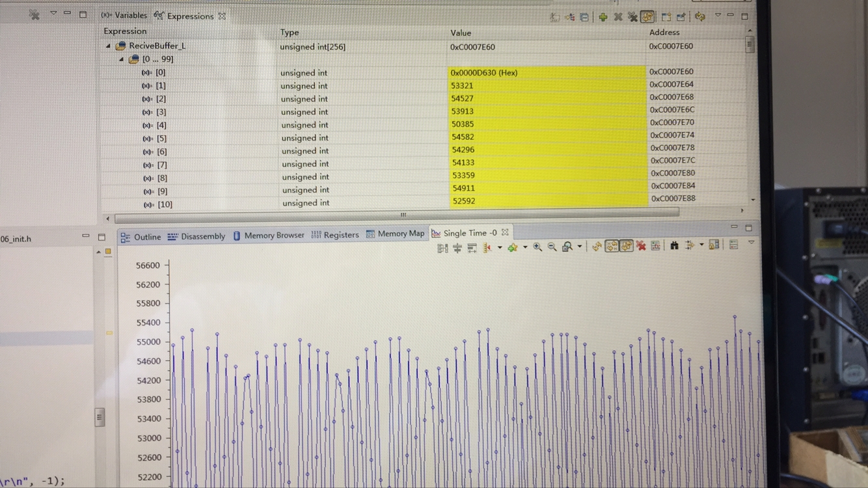
Task: Open the Memory Browser tab
Action: pos(268,236)
